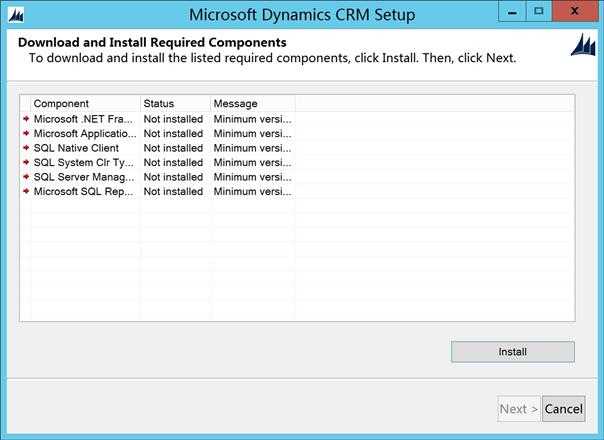The width and height of the screenshot is (604, 440).
Task: Click red arrow icon beside SQL Native Client
Action: pos(26,148)
